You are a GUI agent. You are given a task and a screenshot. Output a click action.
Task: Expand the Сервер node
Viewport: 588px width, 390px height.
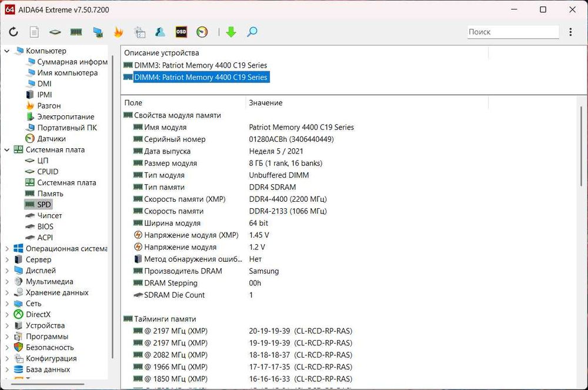click(x=6, y=259)
